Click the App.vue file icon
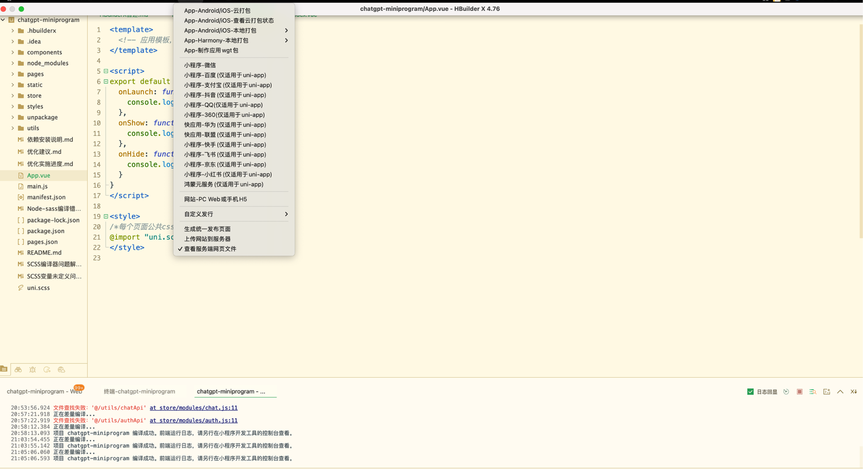This screenshot has height=469, width=868. 21,176
